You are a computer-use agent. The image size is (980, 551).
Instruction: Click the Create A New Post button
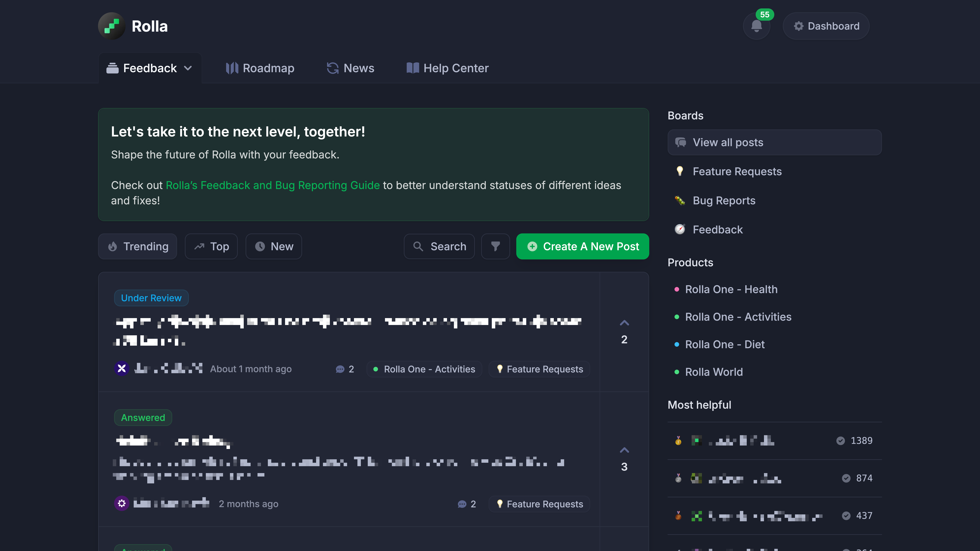[582, 246]
